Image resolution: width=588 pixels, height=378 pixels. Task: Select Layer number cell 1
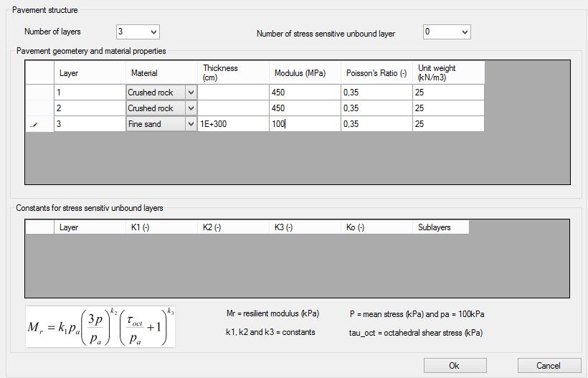coord(90,93)
